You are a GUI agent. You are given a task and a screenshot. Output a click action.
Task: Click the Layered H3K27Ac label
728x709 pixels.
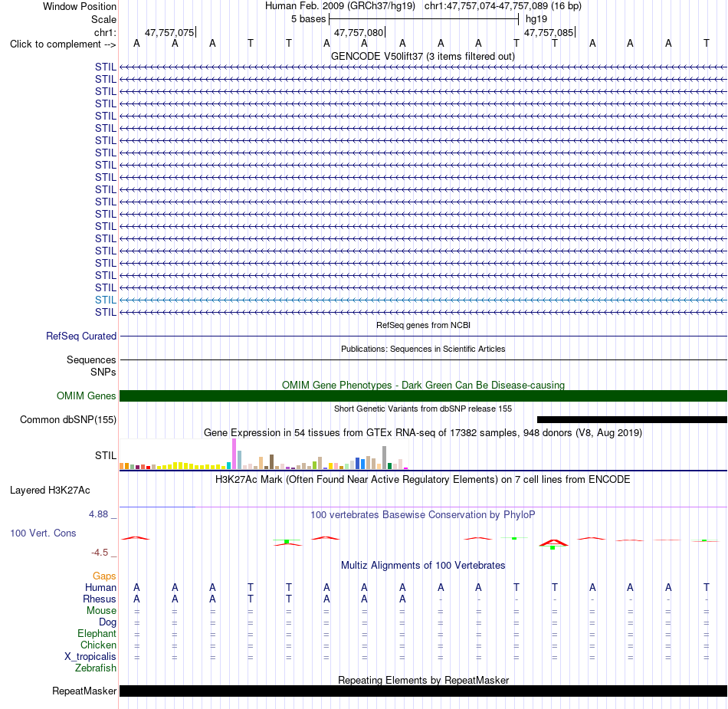pos(50,490)
